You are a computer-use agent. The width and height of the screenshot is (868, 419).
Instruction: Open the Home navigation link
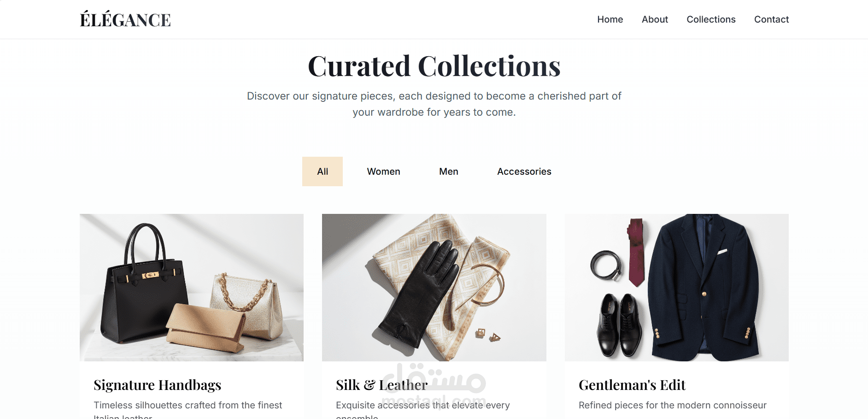click(610, 19)
